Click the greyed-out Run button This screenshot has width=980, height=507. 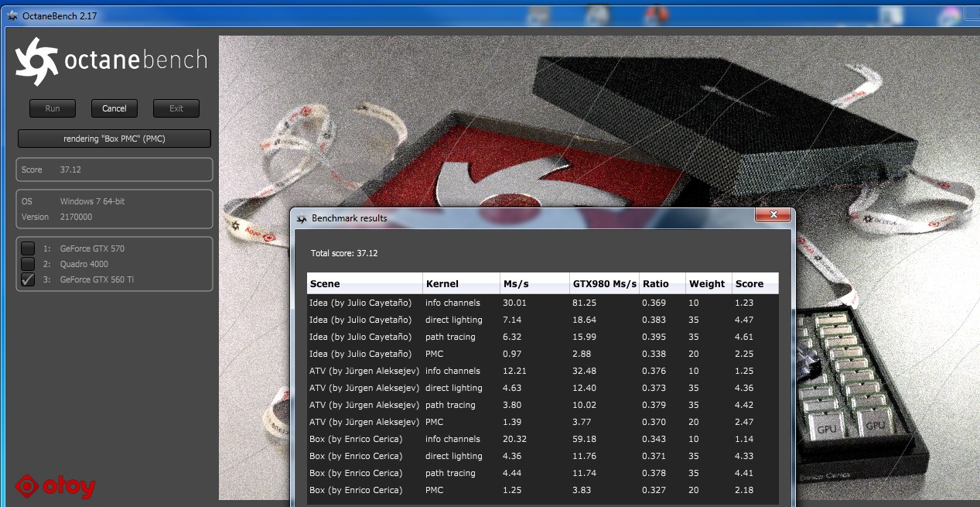click(53, 108)
